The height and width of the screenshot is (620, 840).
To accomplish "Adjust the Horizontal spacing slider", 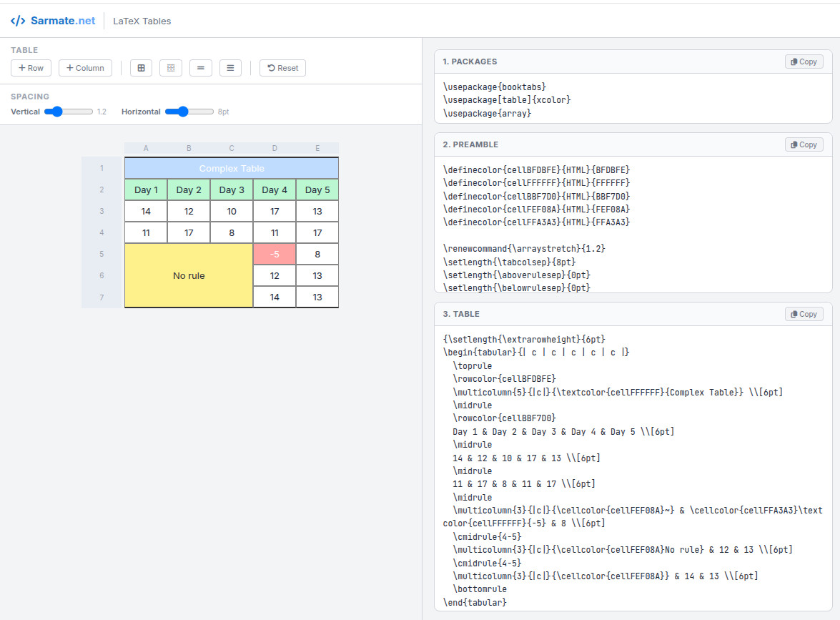I will pyautogui.click(x=189, y=112).
